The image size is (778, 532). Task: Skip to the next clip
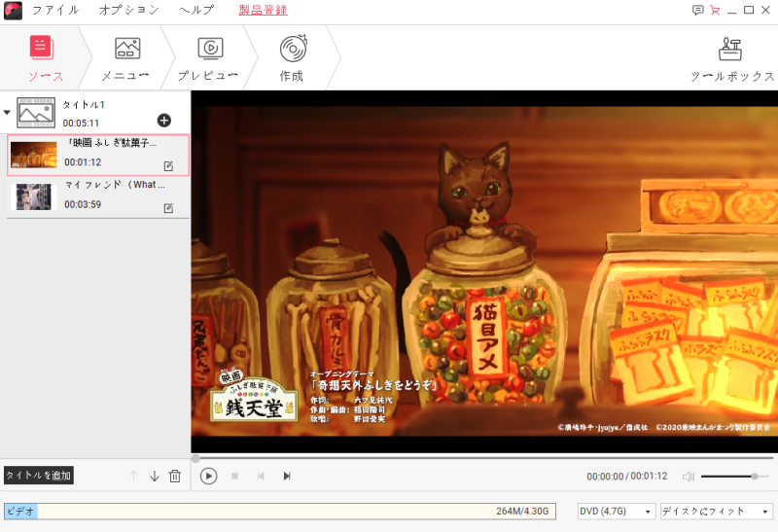287,477
